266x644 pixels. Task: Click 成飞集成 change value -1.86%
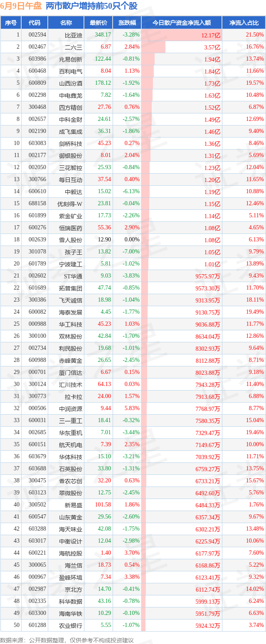(x=131, y=131)
